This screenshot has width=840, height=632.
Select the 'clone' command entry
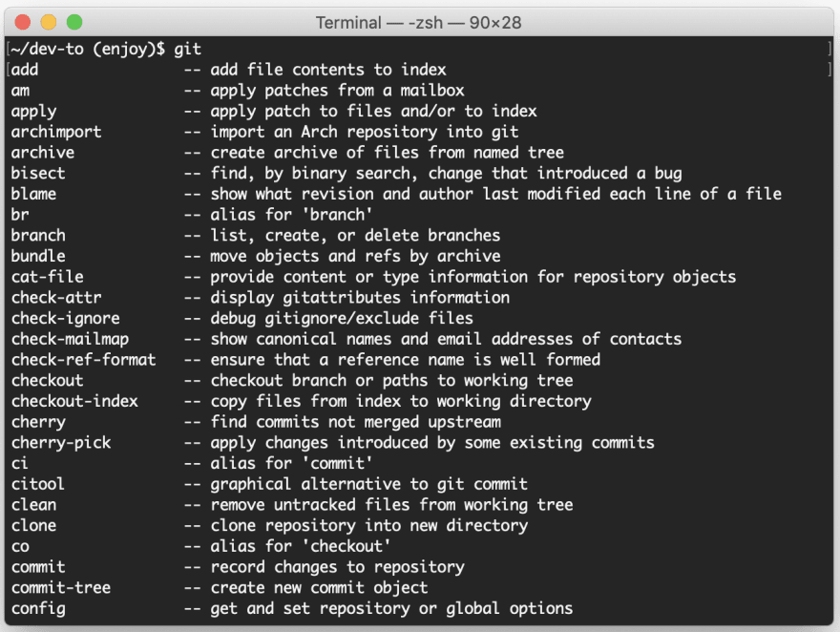click(x=33, y=525)
